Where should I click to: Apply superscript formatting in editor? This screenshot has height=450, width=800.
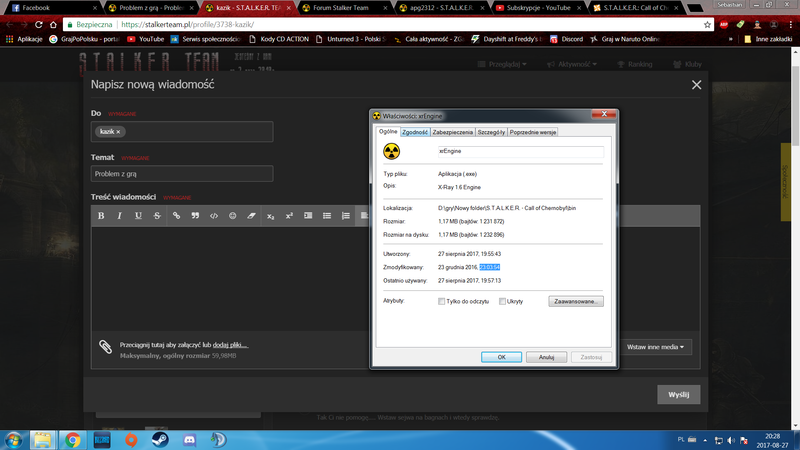click(x=289, y=216)
